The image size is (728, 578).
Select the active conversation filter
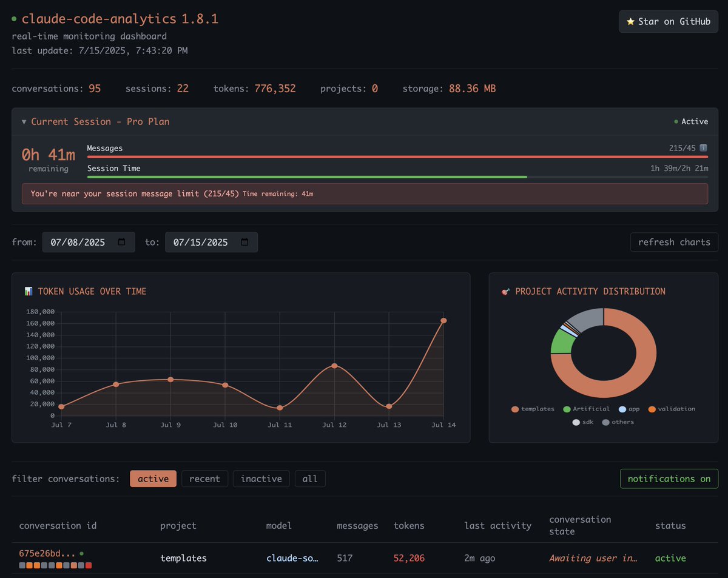click(153, 479)
